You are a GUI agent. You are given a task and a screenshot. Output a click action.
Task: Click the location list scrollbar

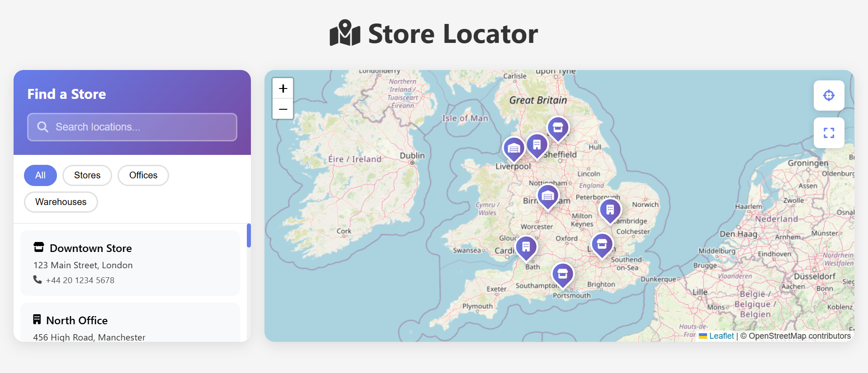pos(249,235)
